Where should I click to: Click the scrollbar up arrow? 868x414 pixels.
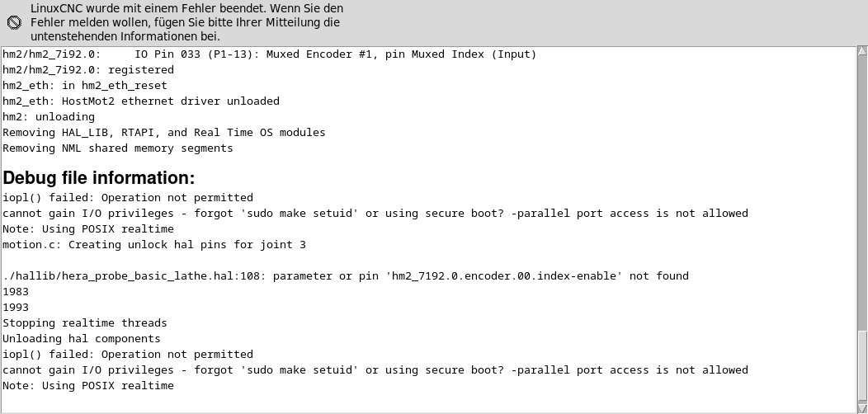pos(862,52)
